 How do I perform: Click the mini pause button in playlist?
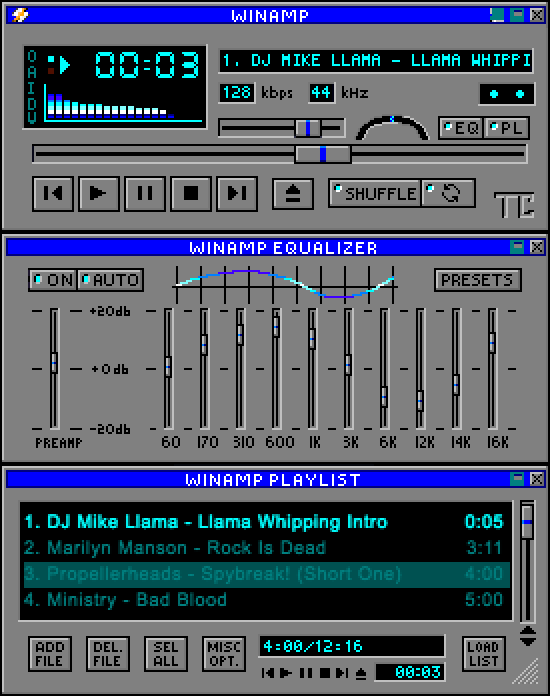(x=306, y=673)
